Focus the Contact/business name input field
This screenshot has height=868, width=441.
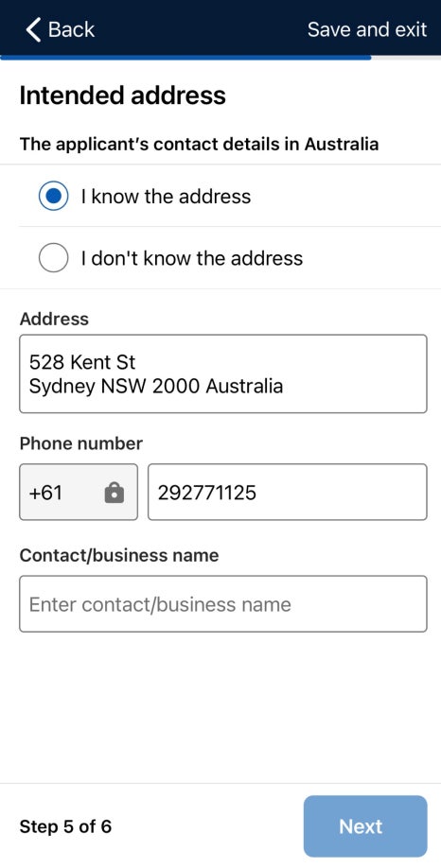click(x=223, y=604)
